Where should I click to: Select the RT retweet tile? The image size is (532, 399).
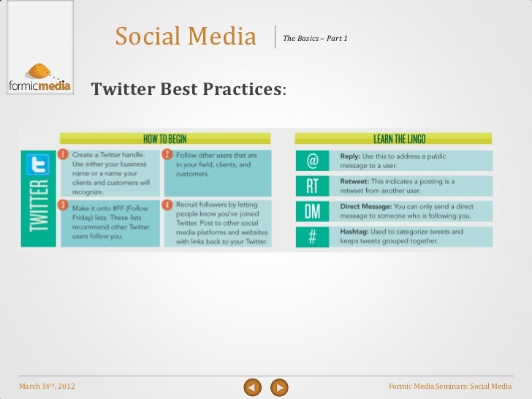[x=312, y=186]
